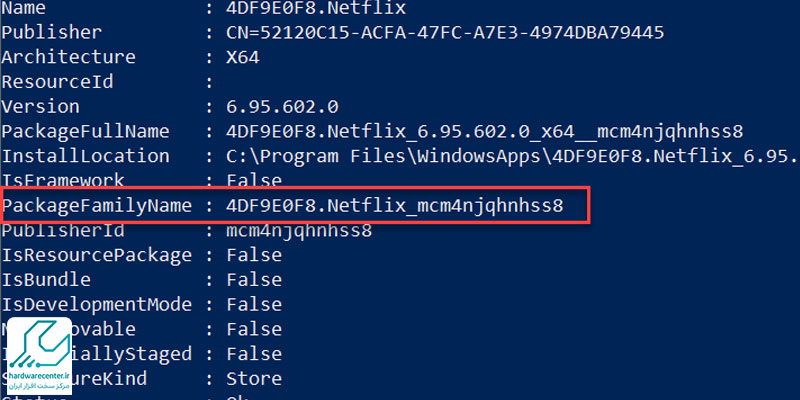This screenshot has height=400, width=800.
Task: Click the InstallLocation path text
Action: (x=512, y=157)
